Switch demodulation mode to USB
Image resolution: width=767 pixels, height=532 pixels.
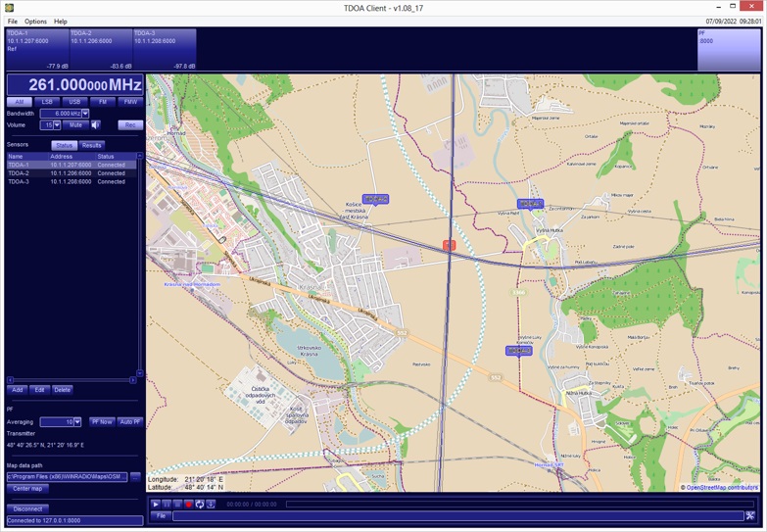coord(74,102)
